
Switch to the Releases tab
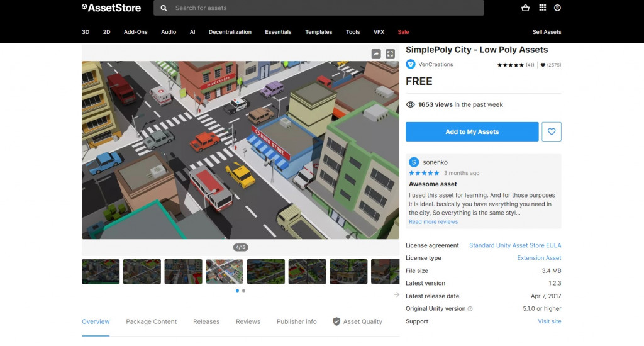pos(206,321)
